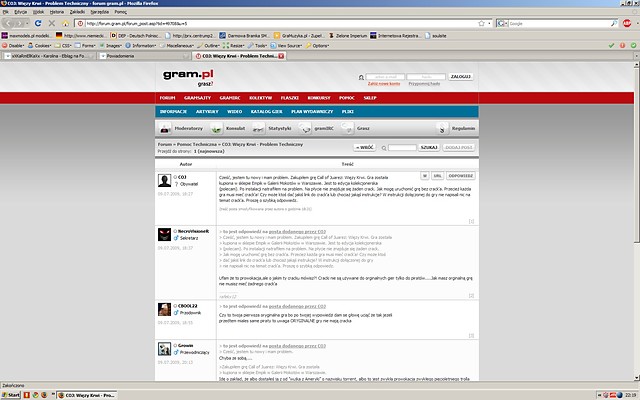The width and height of the screenshot is (640, 400).
Task: Click the ODPOWIEDZ reply button
Action: 460,176
